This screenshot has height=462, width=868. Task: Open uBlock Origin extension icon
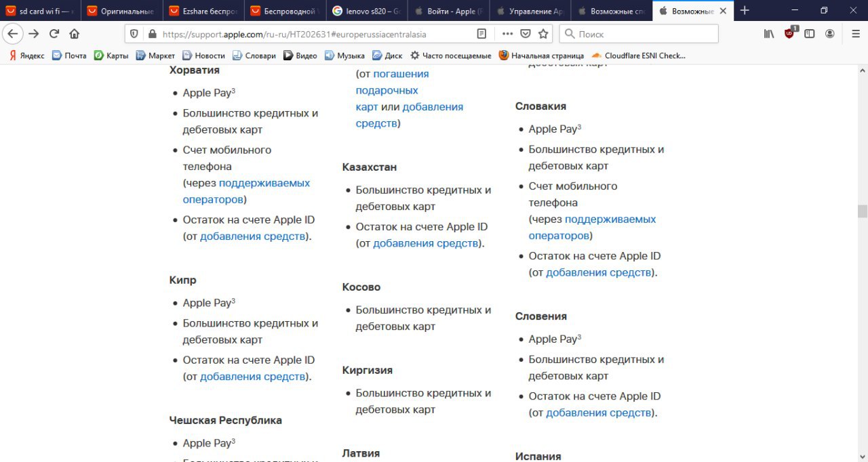(790, 34)
